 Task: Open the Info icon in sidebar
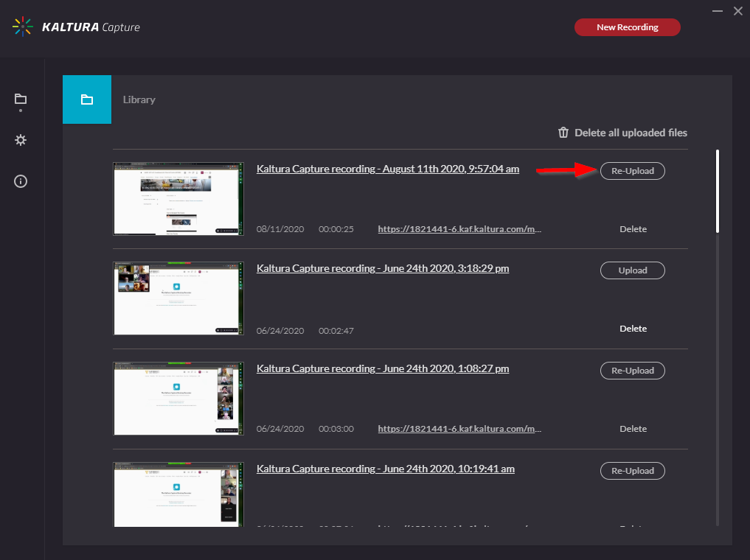pyautogui.click(x=21, y=181)
